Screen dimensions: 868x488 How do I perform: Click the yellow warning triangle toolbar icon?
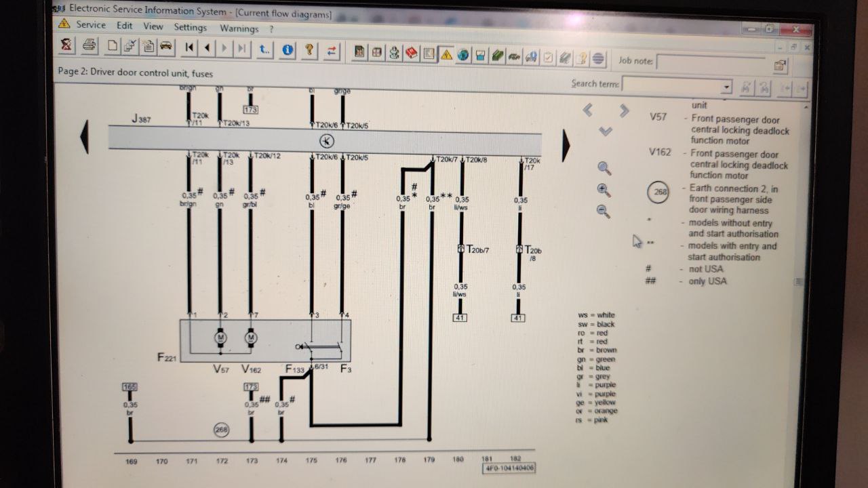446,54
